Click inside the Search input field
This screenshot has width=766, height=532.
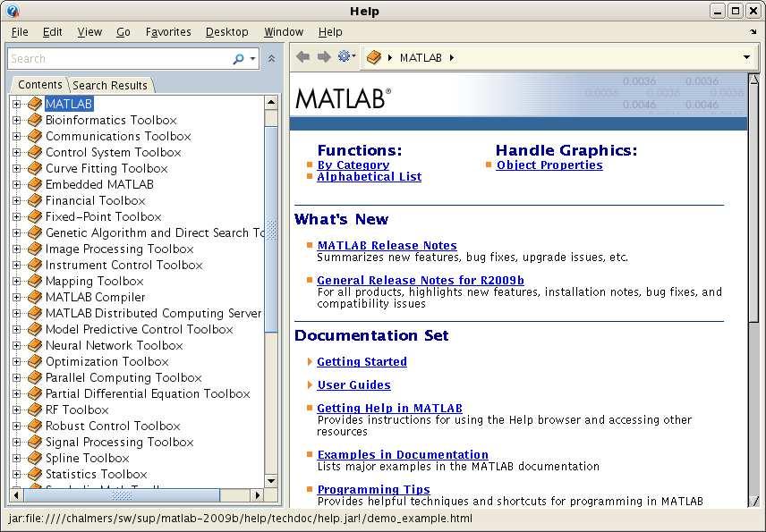tap(120, 59)
